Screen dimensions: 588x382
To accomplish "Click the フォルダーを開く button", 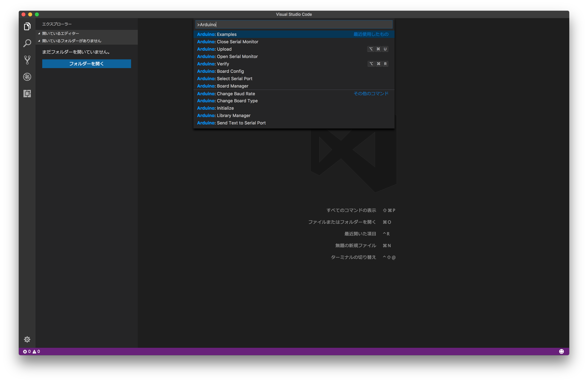I will pos(86,64).
